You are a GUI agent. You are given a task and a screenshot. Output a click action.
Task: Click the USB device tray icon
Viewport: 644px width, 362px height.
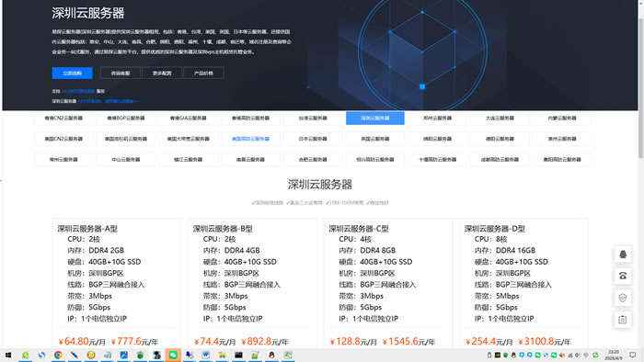[x=489, y=355]
